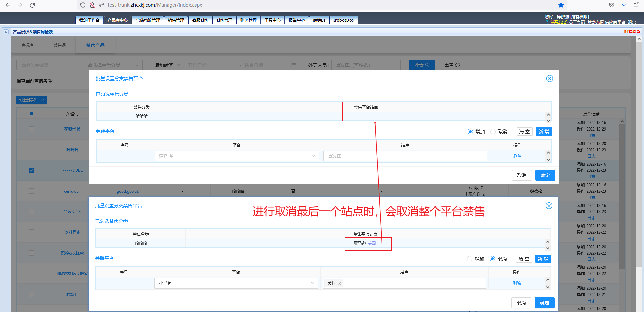Click the browser forward arrow
Screen dimensions: 644x312
(x=20, y=5)
